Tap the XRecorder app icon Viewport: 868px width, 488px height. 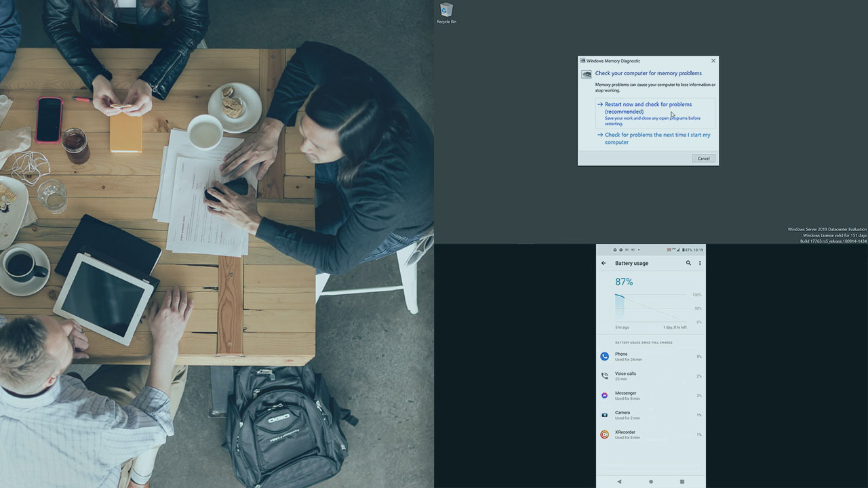point(604,434)
